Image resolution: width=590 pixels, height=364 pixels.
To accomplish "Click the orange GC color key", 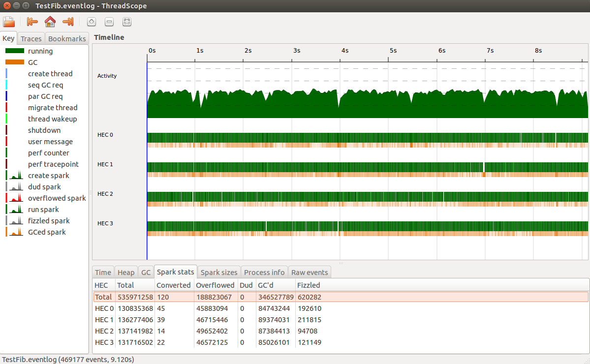I will [15, 62].
